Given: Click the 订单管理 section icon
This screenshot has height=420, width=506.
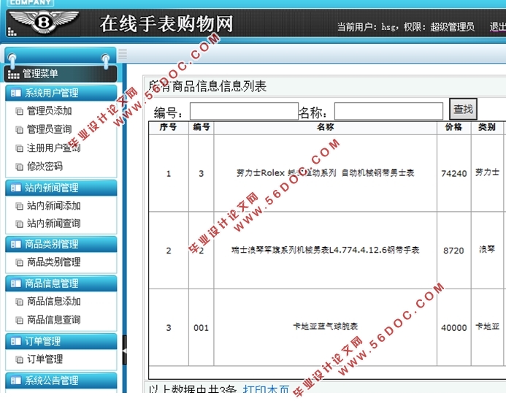Looking at the screenshot, I should 15,341.
